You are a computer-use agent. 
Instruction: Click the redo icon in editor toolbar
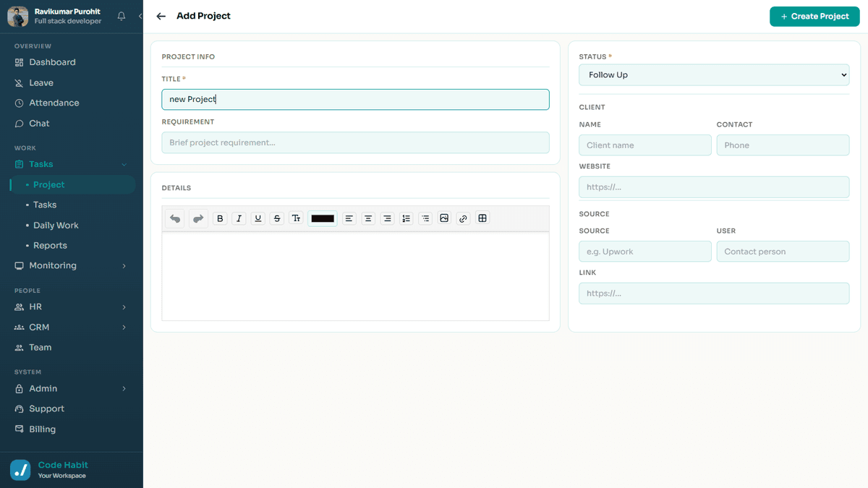pos(197,218)
